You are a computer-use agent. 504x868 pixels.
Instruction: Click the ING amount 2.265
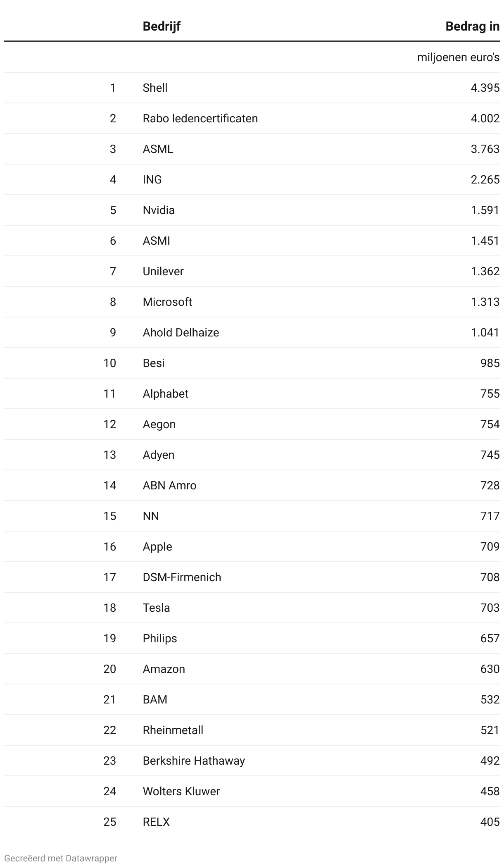[485, 180]
